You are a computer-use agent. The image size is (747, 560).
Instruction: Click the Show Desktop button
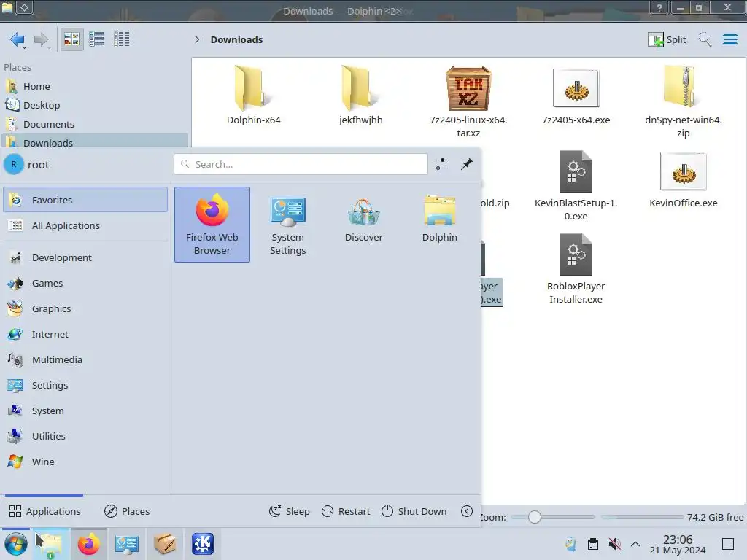coord(727,544)
